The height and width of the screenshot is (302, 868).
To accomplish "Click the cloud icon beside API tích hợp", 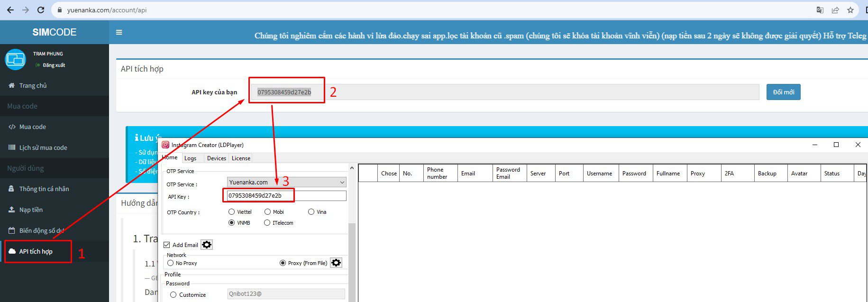I will point(12,251).
